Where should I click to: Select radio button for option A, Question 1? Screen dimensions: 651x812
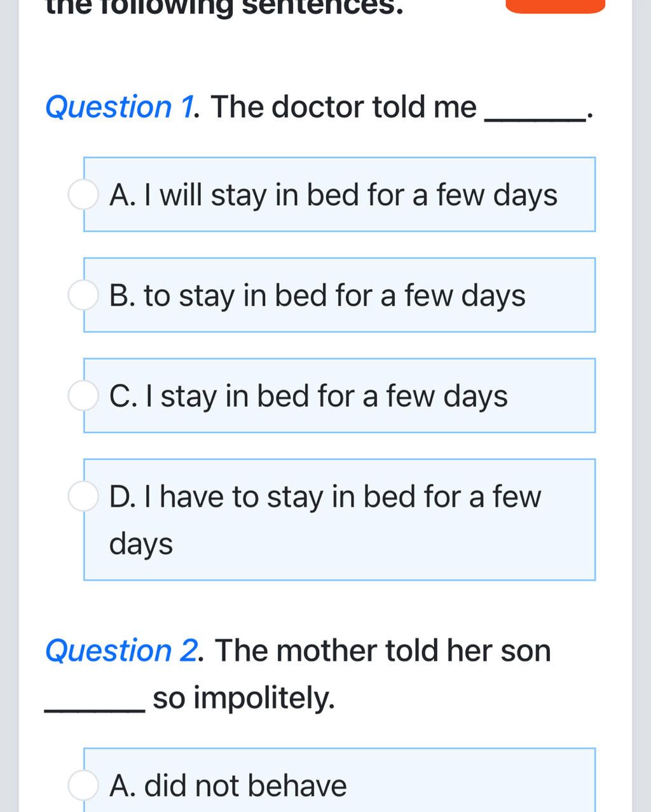(x=83, y=194)
